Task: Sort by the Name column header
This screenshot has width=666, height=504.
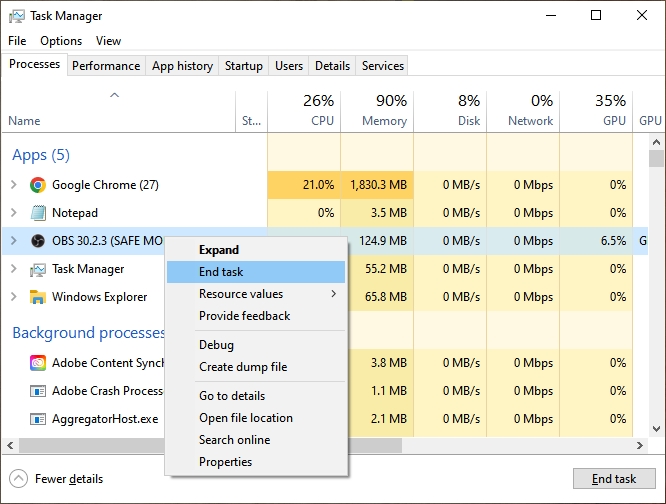Action: 119,111
